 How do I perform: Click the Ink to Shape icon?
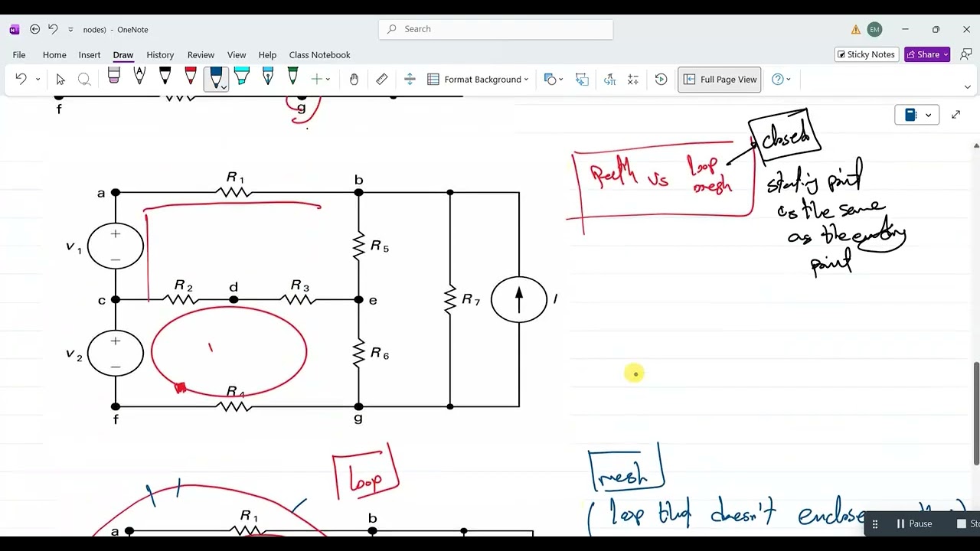coord(582,79)
